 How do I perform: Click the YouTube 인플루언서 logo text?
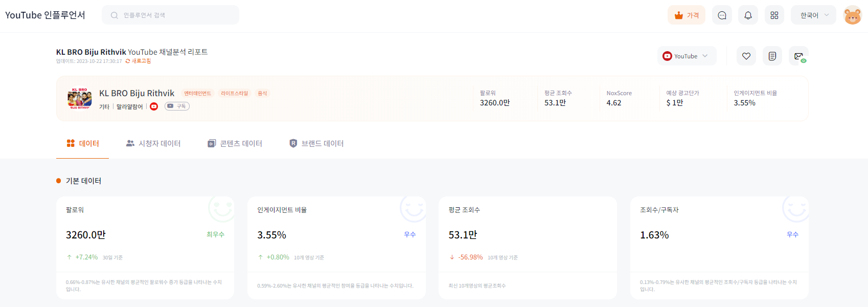45,15
